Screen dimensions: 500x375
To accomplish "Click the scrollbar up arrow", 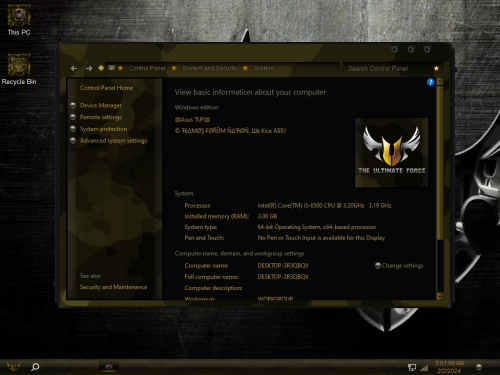I will click(x=440, y=81).
